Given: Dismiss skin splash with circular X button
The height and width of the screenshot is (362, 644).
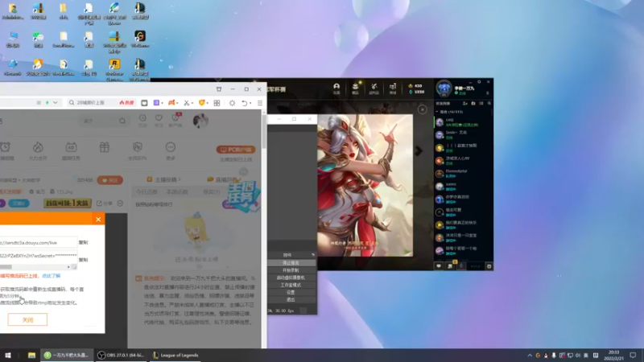Looking at the screenshot, I should point(422,109).
